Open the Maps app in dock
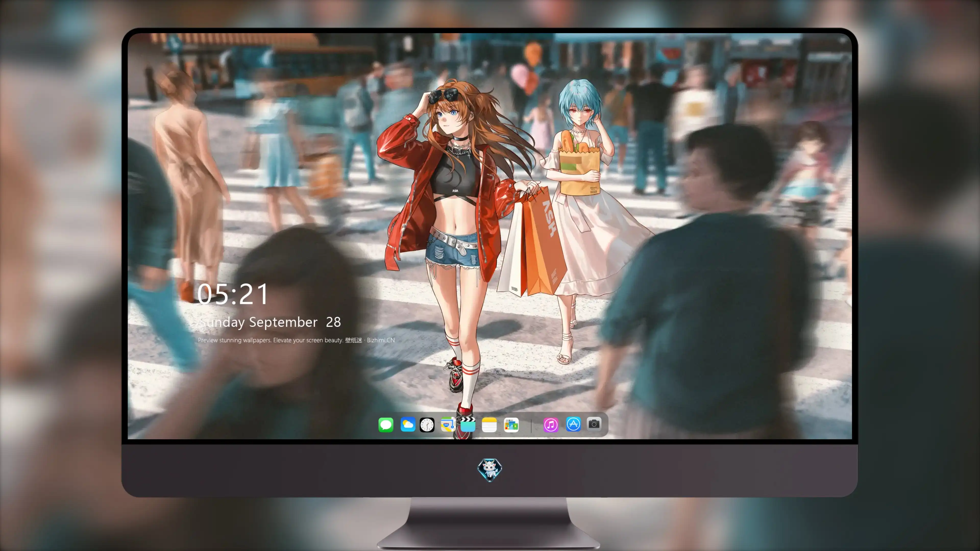The image size is (980, 551). coord(448,424)
